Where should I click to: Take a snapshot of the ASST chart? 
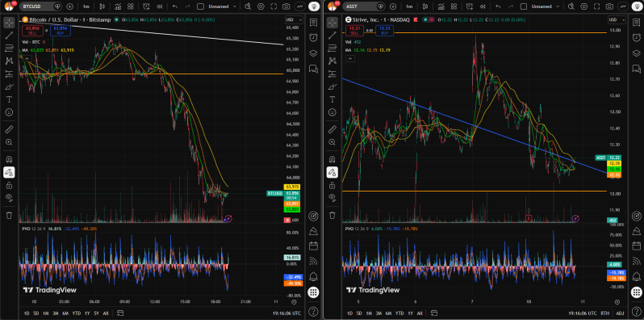pyautogui.click(x=609, y=6)
